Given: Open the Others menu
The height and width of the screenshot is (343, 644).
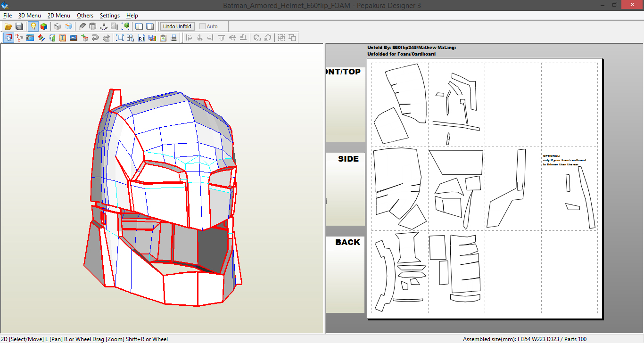Looking at the screenshot, I should click(85, 16).
